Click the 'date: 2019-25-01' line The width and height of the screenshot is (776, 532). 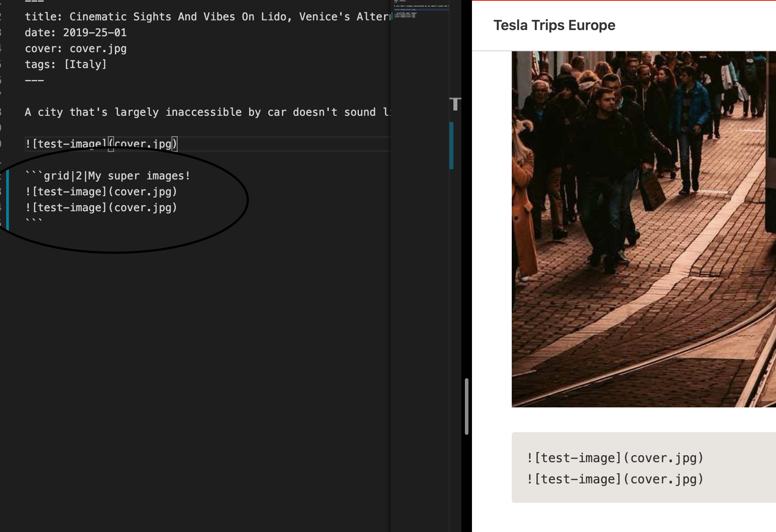[76, 33]
